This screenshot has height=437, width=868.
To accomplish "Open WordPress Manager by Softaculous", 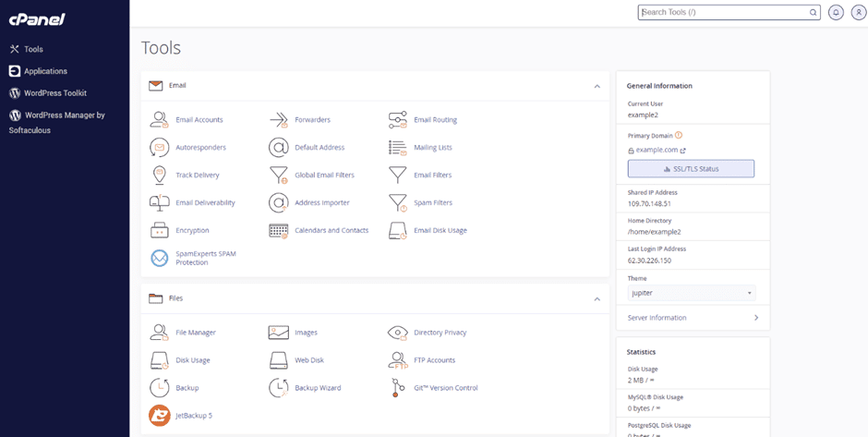I will pos(57,123).
